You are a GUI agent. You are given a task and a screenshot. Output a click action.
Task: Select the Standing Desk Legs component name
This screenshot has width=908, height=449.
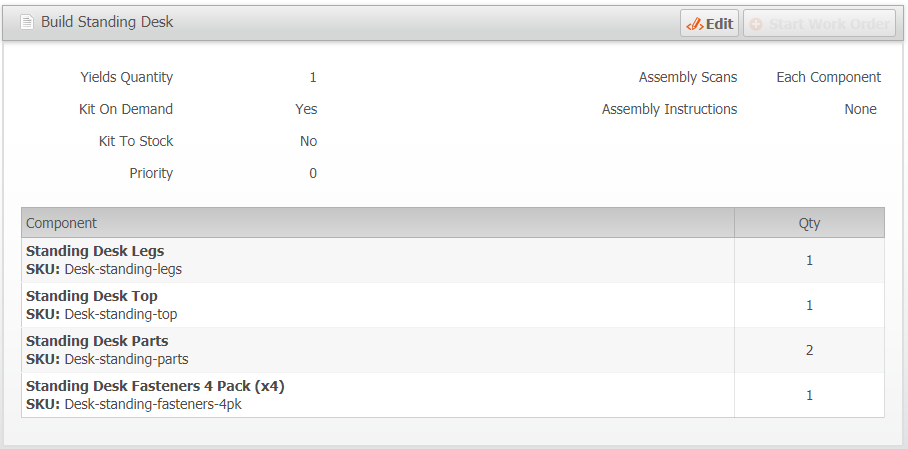click(95, 251)
